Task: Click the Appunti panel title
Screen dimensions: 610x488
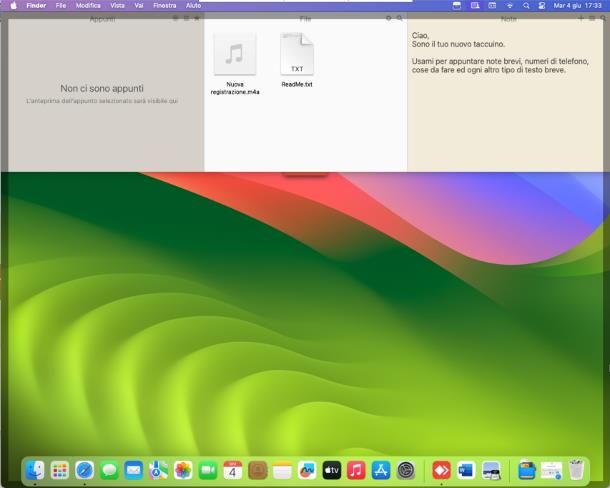Action: point(102,19)
